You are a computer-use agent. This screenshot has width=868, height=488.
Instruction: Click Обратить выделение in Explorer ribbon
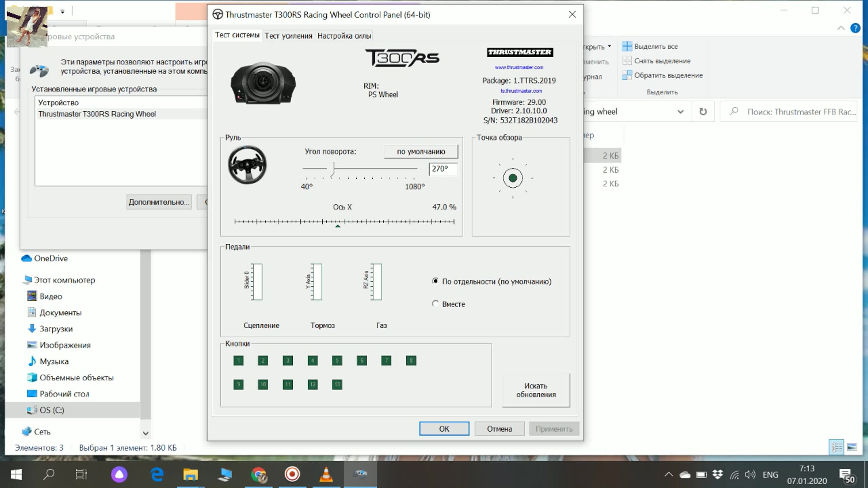[x=662, y=75]
